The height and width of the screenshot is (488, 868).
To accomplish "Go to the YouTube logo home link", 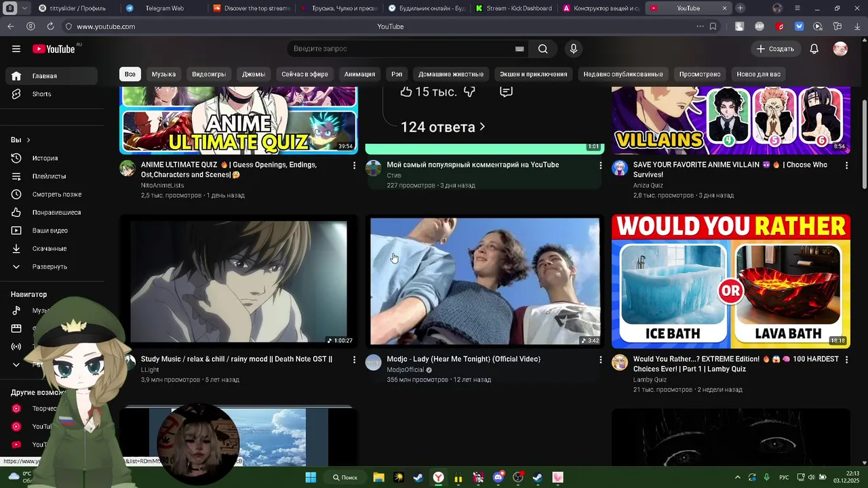I will coord(54,49).
